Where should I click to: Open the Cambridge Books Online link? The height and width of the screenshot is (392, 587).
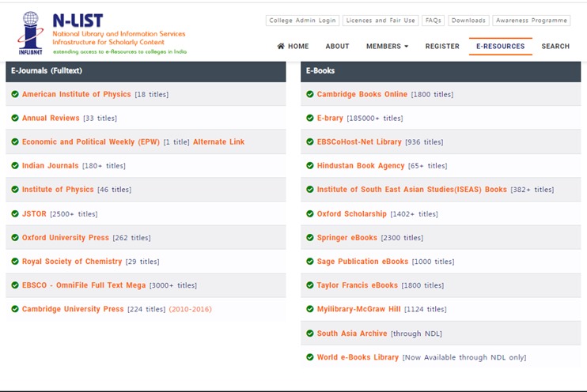(x=362, y=94)
